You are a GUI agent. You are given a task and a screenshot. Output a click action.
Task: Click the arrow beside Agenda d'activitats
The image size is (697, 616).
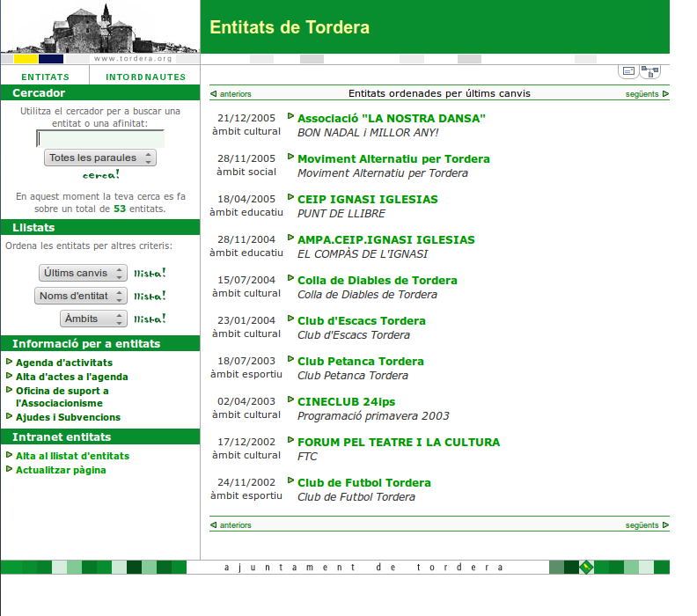coord(9,362)
